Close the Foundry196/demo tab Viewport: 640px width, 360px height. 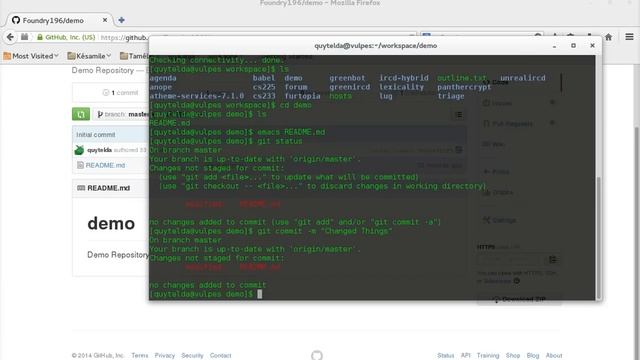click(x=105, y=20)
